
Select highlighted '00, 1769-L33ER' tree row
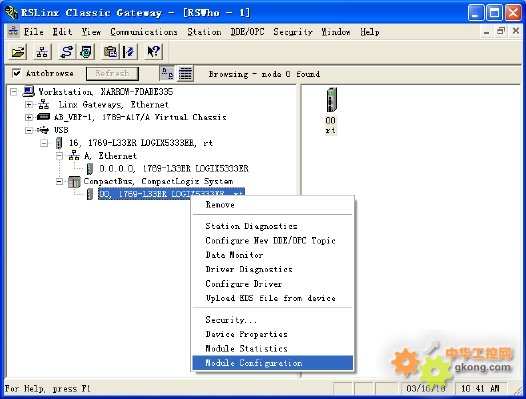pos(171,194)
